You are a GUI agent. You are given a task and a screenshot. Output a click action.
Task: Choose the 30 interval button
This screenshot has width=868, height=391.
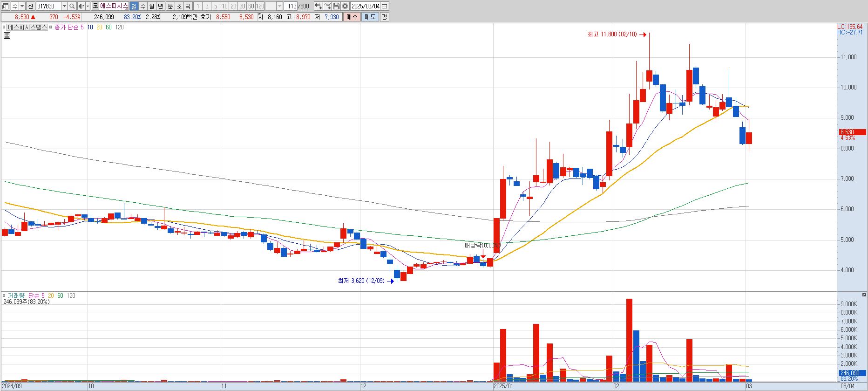[242, 6]
